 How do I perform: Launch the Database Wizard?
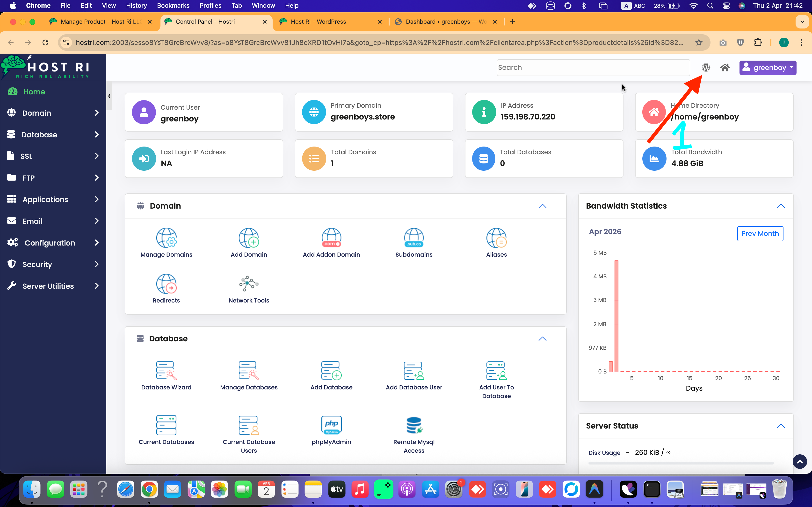pyautogui.click(x=166, y=376)
